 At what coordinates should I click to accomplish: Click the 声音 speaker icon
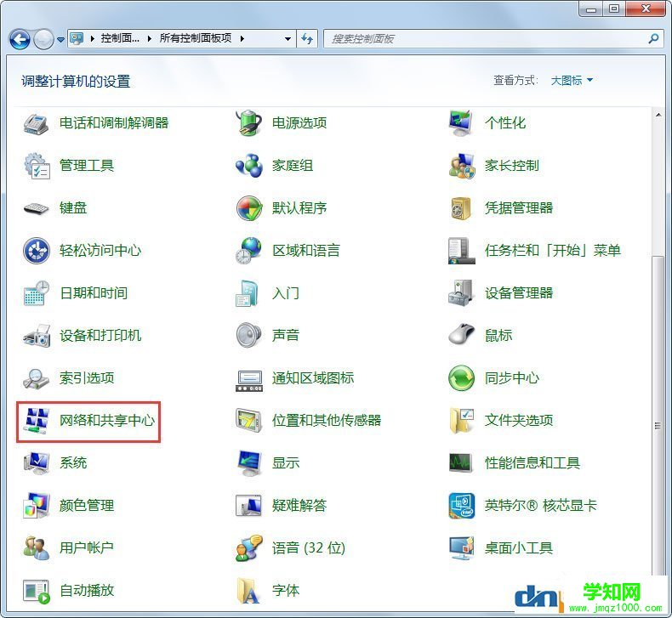coord(248,335)
